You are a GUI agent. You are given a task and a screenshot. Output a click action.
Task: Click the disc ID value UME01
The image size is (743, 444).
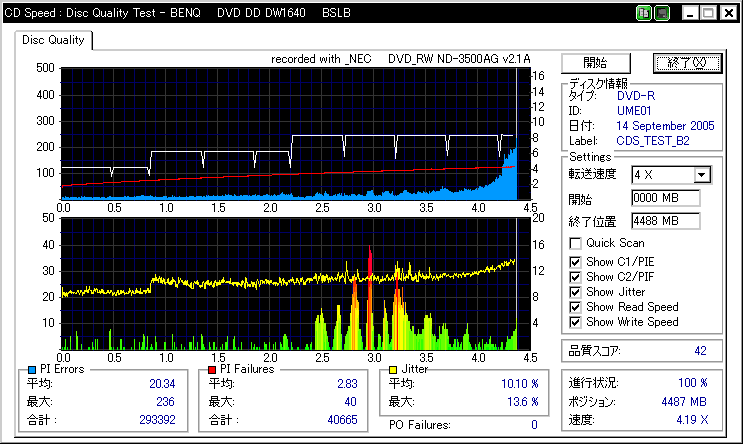(634, 111)
